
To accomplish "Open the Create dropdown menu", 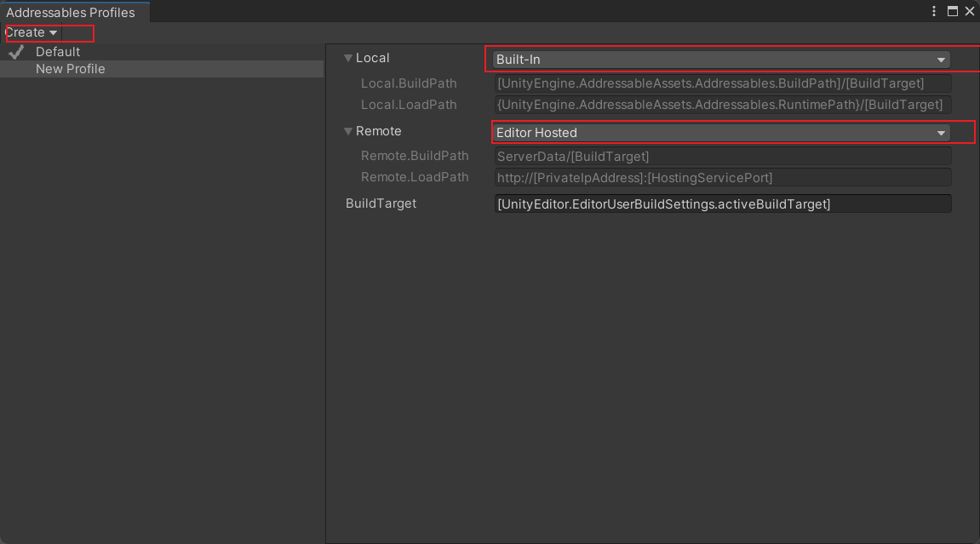I will (x=32, y=32).
